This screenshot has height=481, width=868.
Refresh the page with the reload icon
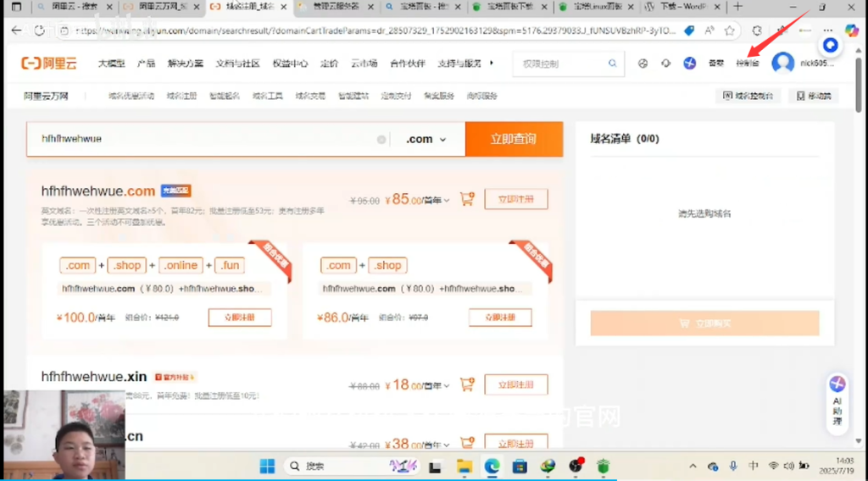click(39, 30)
